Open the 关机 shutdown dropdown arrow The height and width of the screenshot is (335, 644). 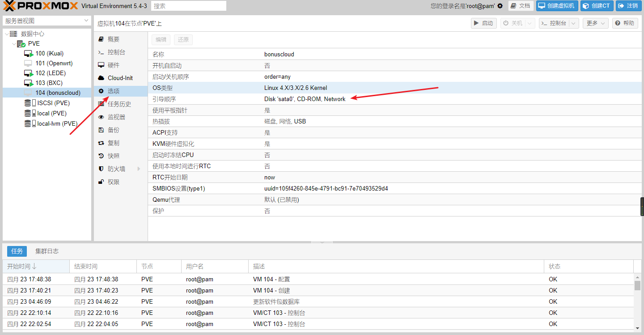[530, 23]
